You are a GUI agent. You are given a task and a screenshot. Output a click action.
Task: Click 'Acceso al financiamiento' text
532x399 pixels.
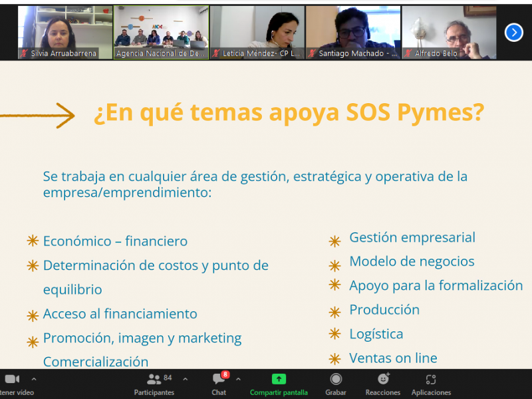(120, 314)
